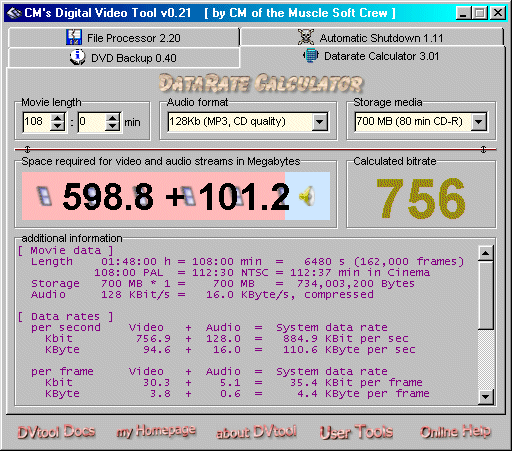This screenshot has width=512, height=451.
Task: Click the skull and crossbones Shutdown icon
Action: click(306, 37)
